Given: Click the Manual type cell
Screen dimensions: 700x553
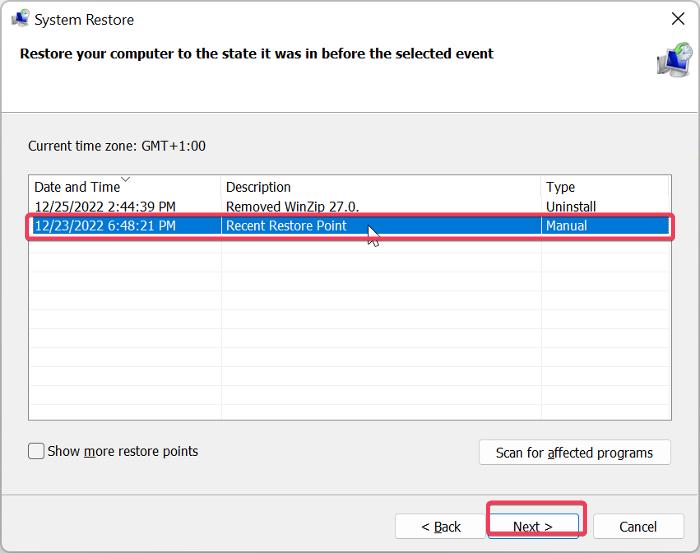Looking at the screenshot, I should [566, 226].
